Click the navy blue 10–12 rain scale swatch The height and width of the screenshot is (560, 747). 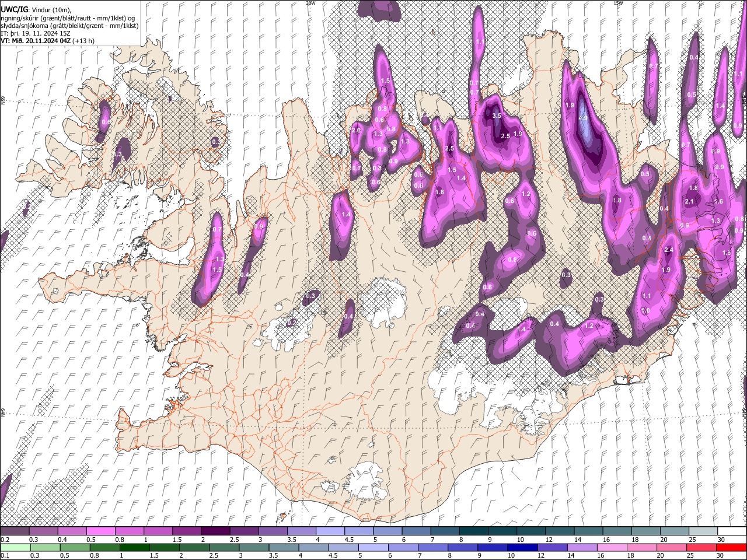[523, 547]
